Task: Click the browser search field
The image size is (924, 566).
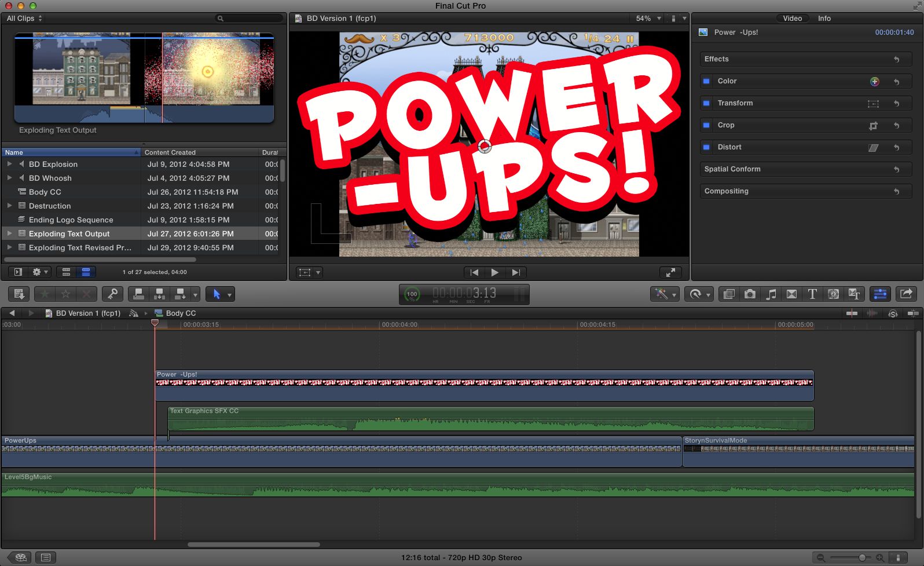Action: coord(250,19)
